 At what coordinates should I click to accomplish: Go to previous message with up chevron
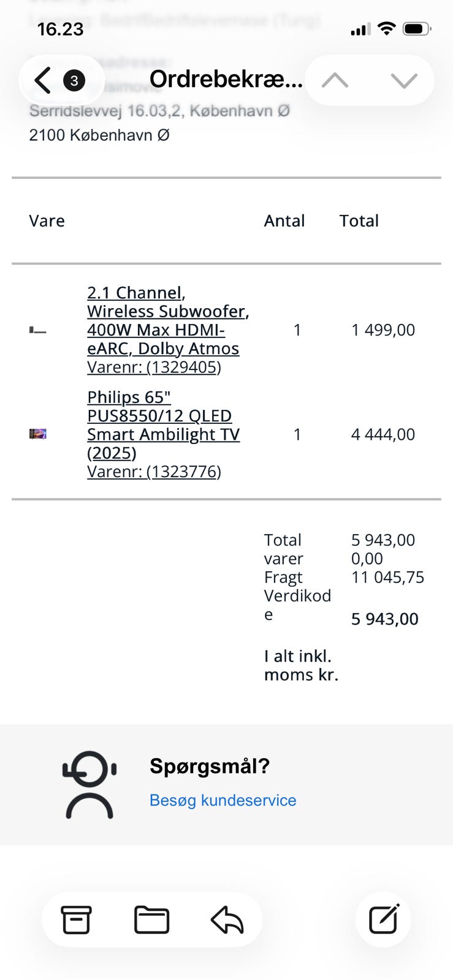coord(335,80)
